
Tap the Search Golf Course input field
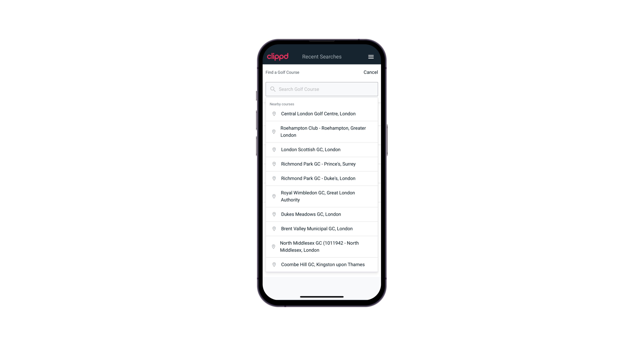point(322,89)
